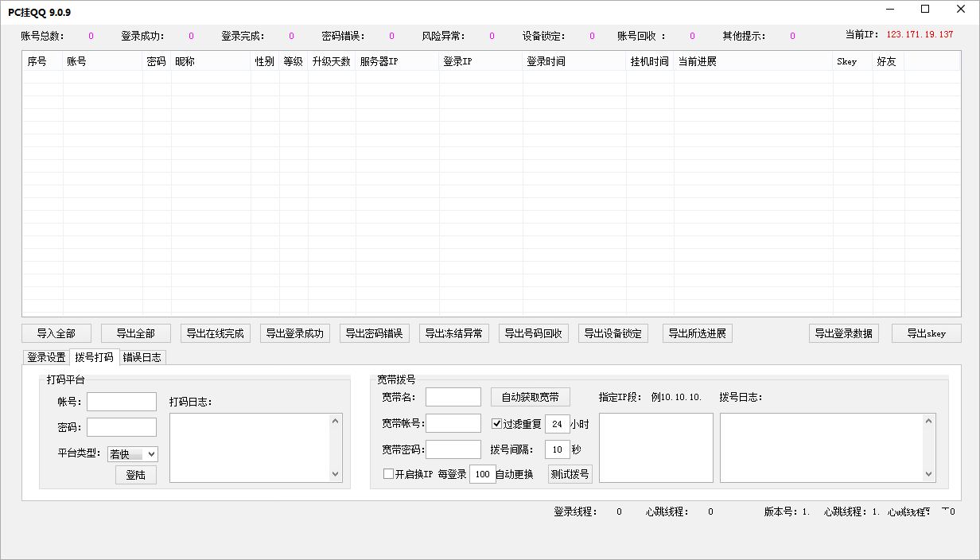Click the 等级 column header
980x560 pixels.
tap(294, 61)
